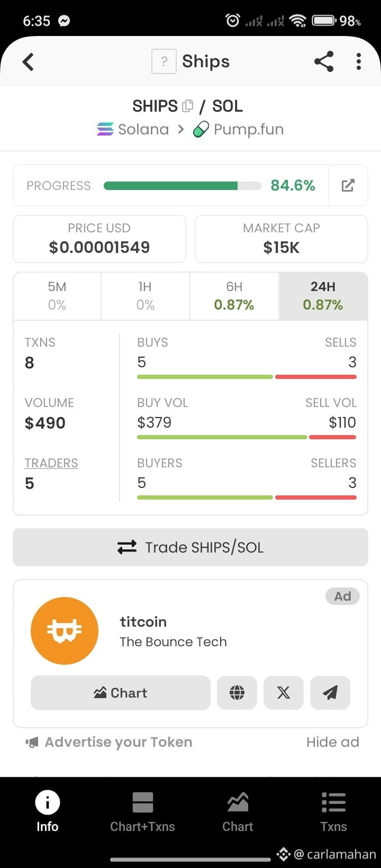Select the 6H timeframe
The width and height of the screenshot is (381, 868).
coord(234,296)
